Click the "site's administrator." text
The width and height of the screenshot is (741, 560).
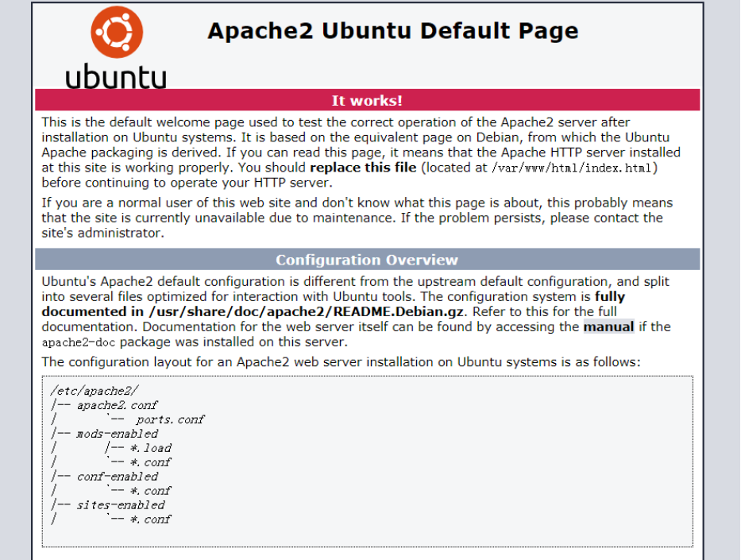[x=103, y=233]
